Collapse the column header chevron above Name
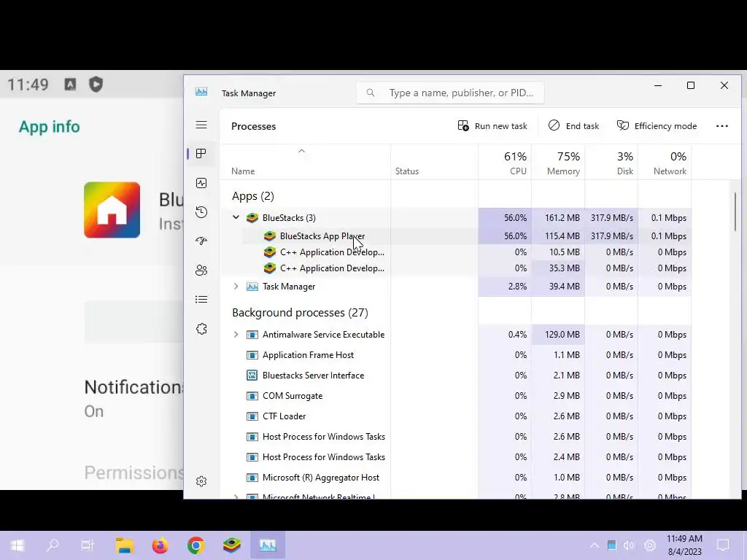 click(301, 151)
